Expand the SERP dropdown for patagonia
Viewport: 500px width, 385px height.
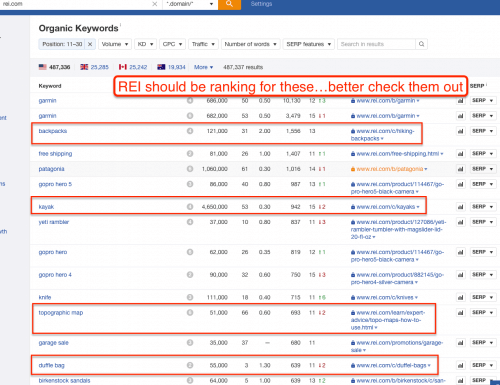tap(483, 169)
